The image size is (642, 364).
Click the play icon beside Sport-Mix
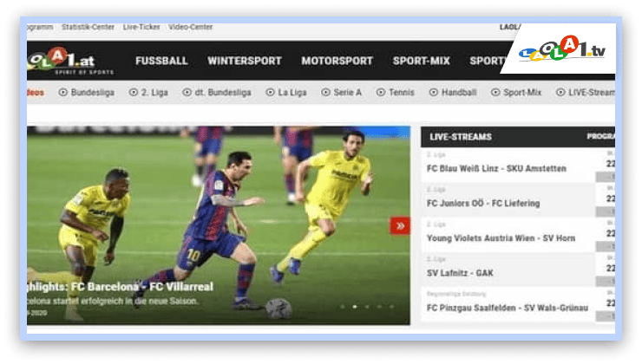(x=495, y=93)
